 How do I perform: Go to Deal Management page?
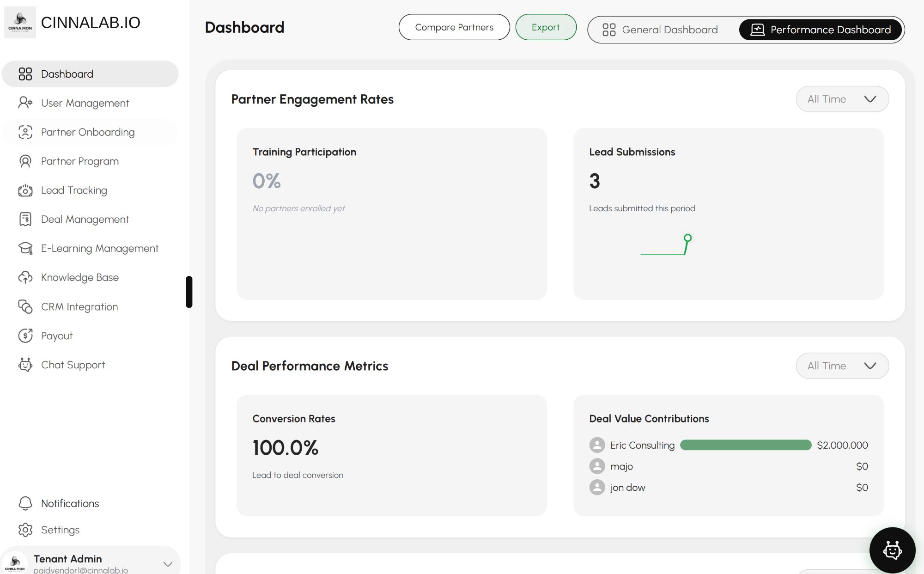pos(90,220)
